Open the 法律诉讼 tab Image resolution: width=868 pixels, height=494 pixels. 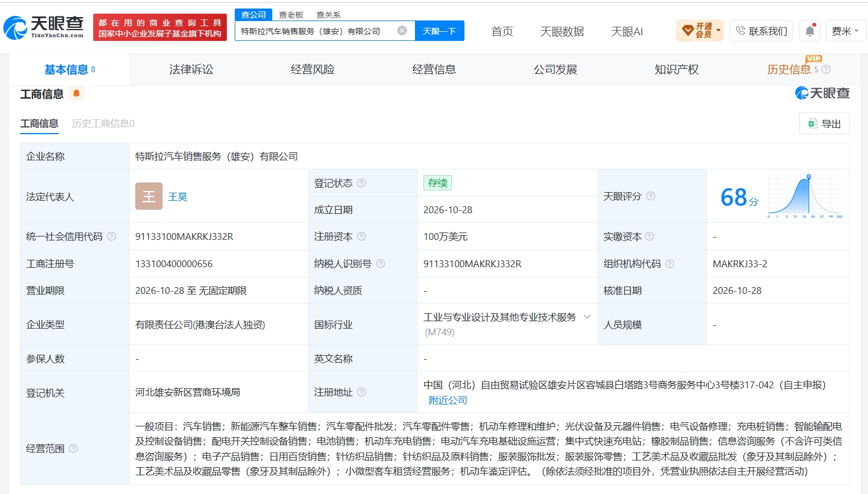(191, 69)
